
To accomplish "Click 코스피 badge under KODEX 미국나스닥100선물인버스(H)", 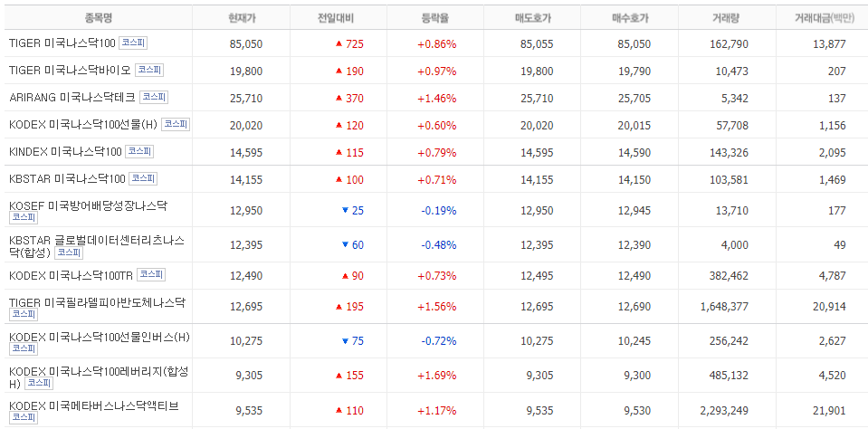I will (24, 348).
